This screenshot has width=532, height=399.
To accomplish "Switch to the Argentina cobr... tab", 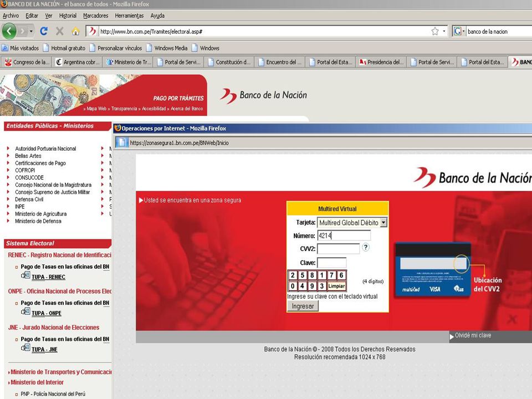I will click(x=78, y=62).
